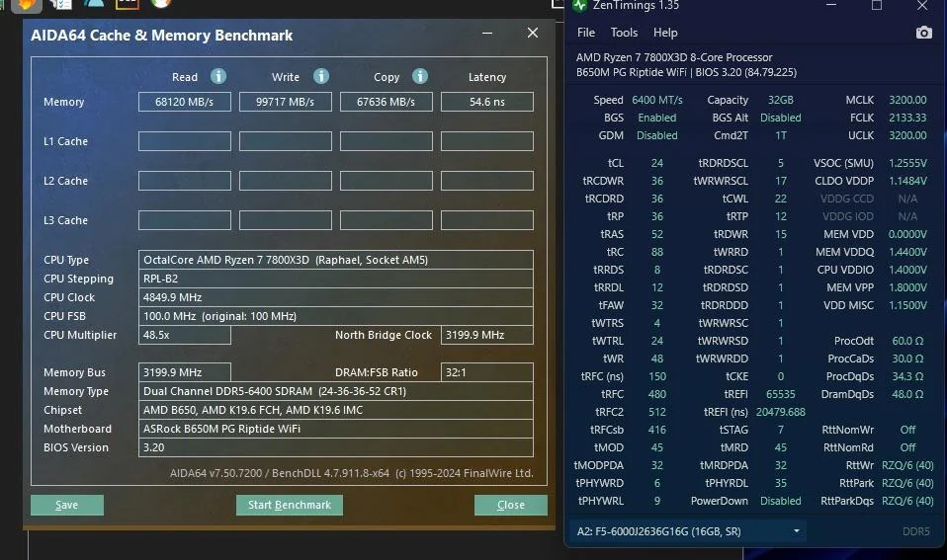Click the Read info icon
Viewport: 947px width, 560px height.
218,76
